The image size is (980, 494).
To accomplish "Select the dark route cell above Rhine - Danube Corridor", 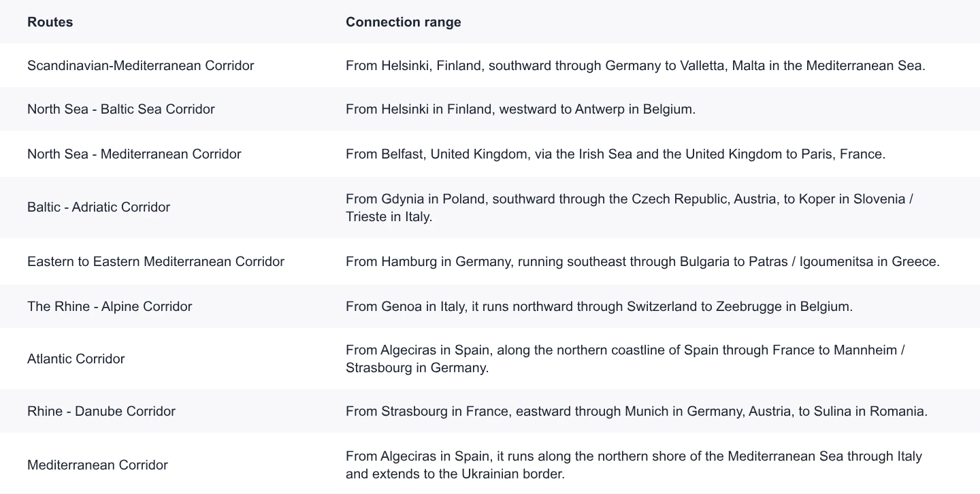I will (x=76, y=358).
